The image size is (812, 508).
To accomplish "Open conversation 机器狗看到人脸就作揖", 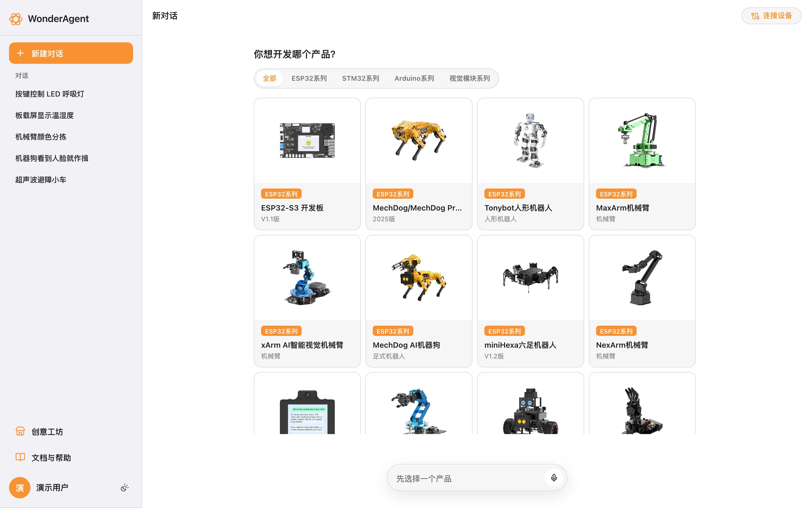I will [x=71, y=158].
